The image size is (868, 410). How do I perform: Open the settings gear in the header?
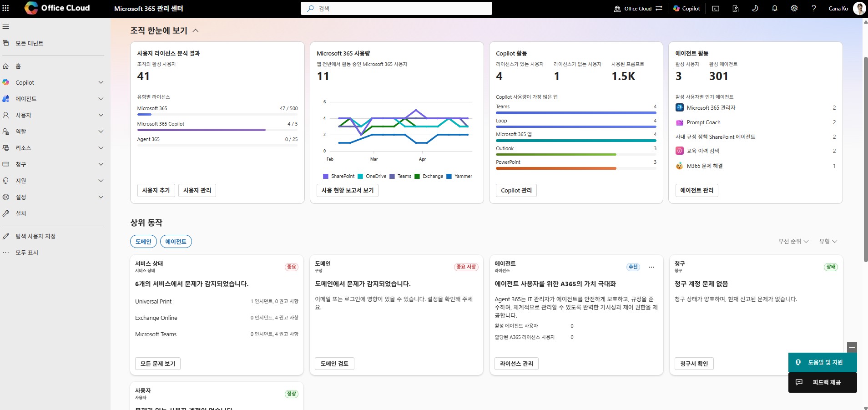point(794,8)
